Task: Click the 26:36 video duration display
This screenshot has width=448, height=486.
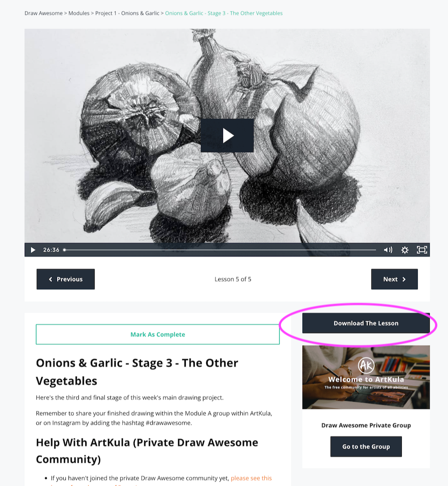Action: click(51, 250)
